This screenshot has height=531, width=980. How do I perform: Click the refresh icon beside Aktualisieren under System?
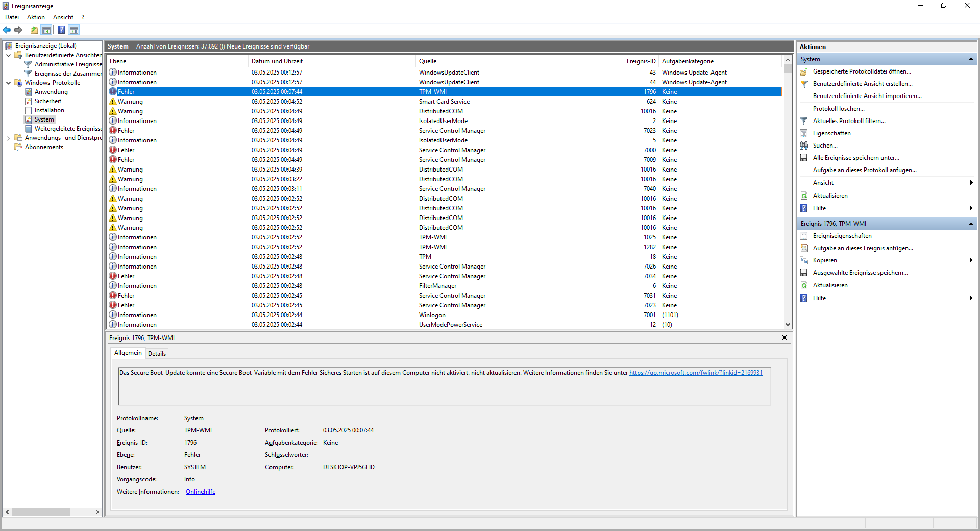pos(804,196)
